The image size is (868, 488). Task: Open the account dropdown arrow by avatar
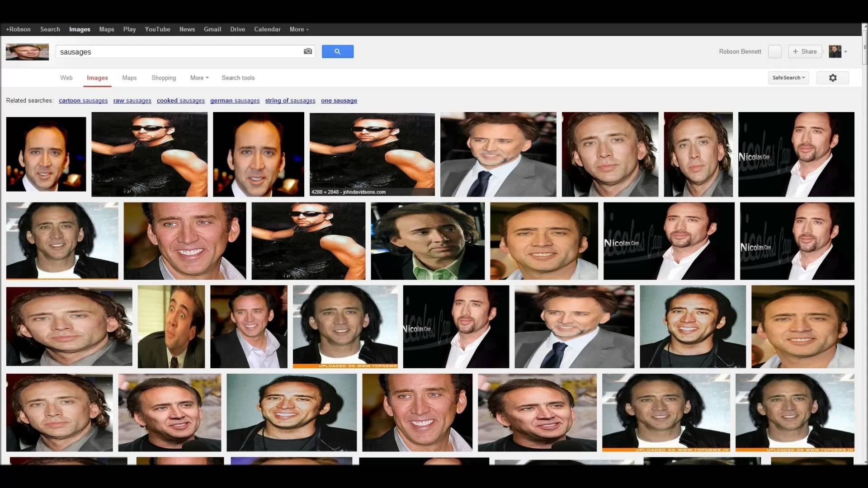[x=845, y=52]
